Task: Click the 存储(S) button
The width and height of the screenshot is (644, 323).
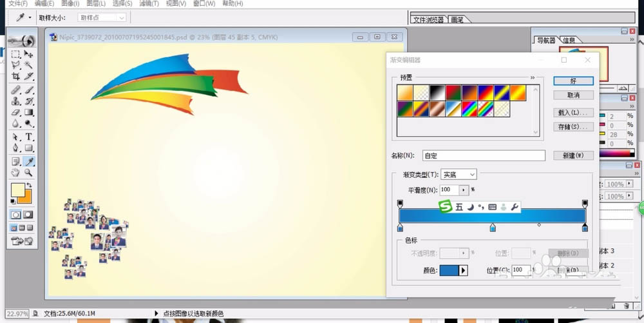Action: pos(573,126)
